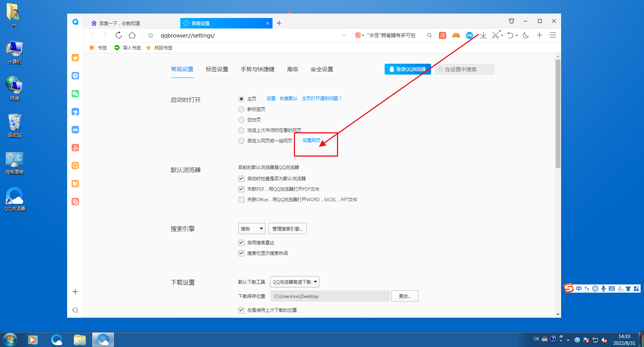The image size is (644, 347).
Task: Select 浏览上次关闭时在看的网页 radio option
Action: [x=241, y=130]
